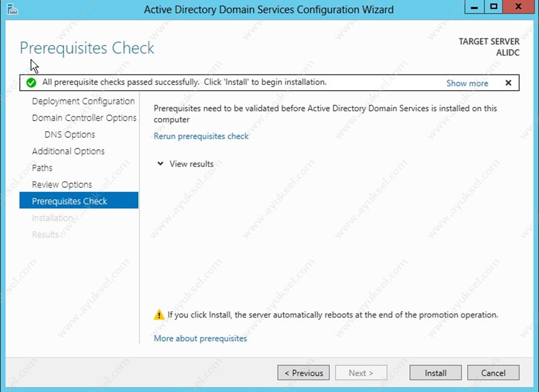Select Prerequisites Check step in sidebar
The image size is (539, 392).
click(x=79, y=200)
